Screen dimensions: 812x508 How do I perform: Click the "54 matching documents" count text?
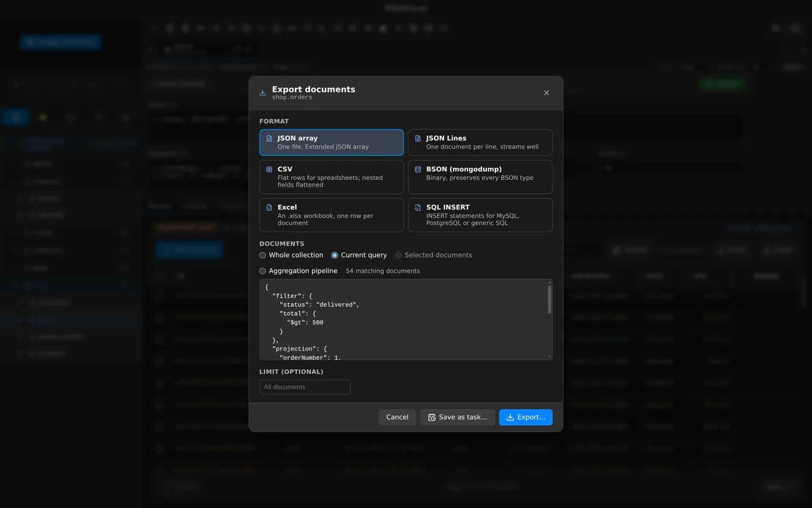383,271
